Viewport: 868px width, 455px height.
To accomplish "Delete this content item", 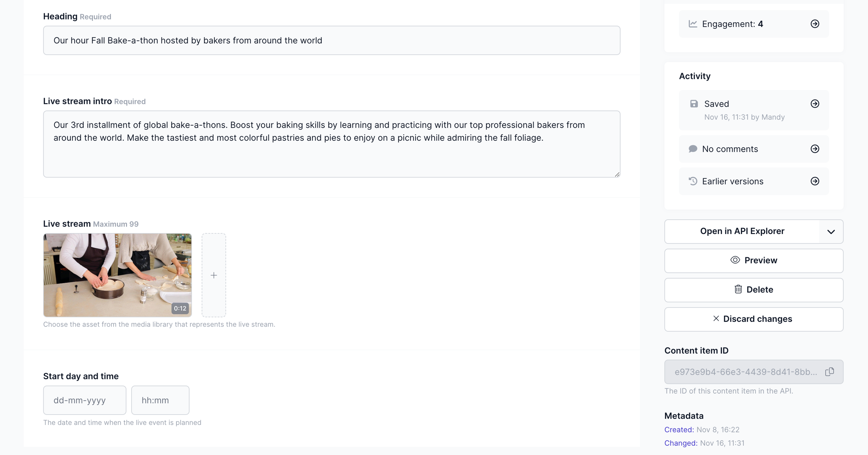I will tap(754, 290).
